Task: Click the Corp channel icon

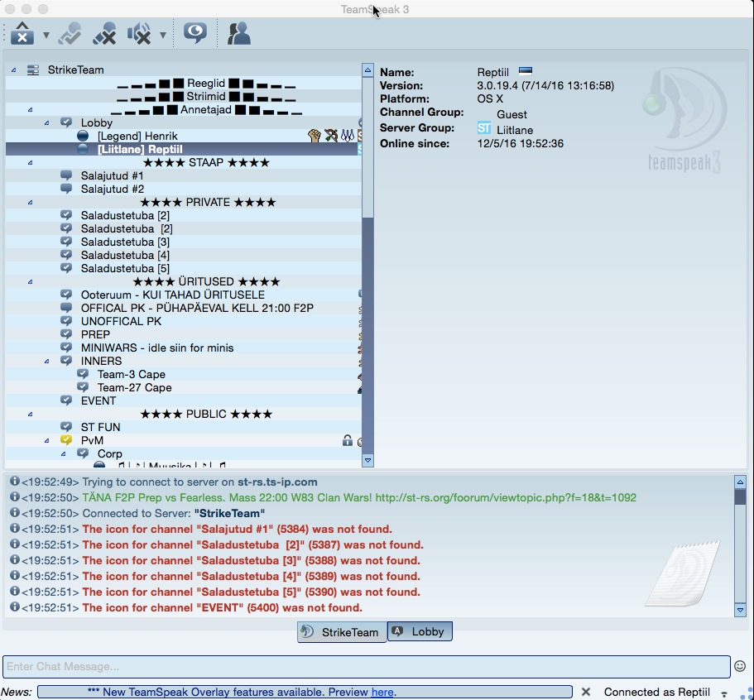Action: (x=84, y=453)
